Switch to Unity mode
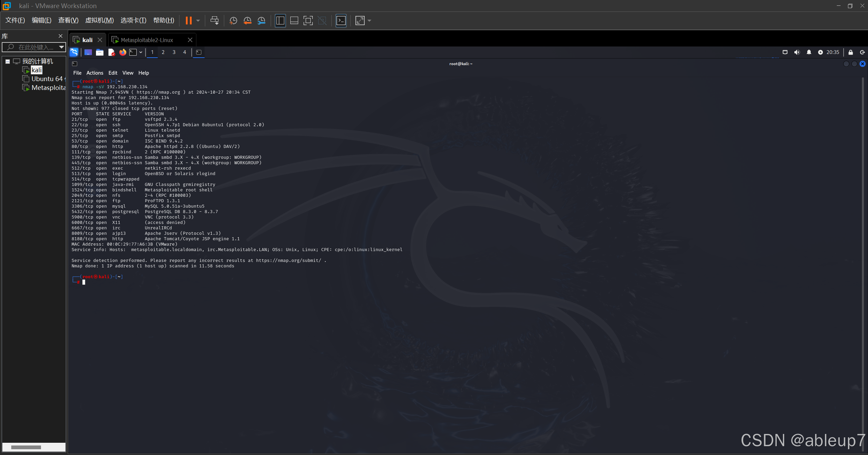 click(x=322, y=21)
